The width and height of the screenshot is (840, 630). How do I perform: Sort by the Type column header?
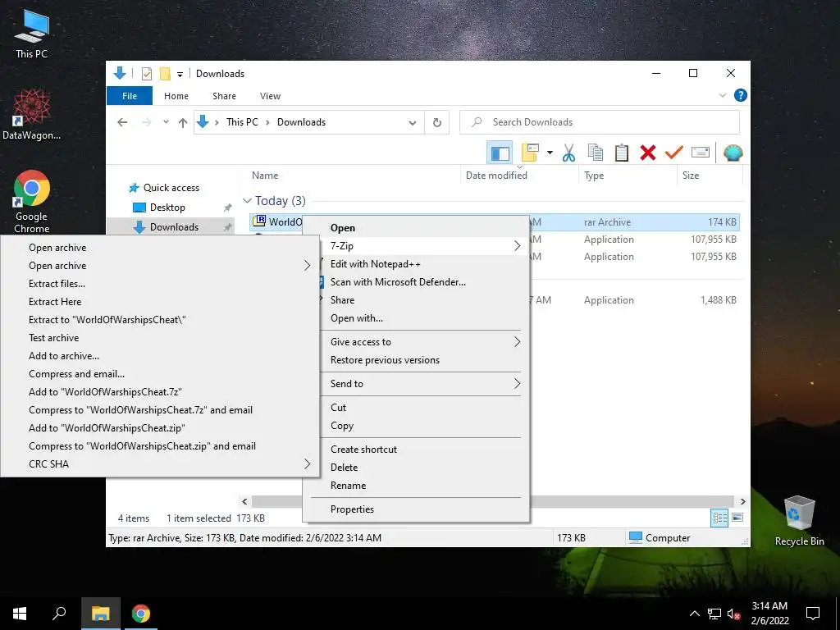point(594,176)
